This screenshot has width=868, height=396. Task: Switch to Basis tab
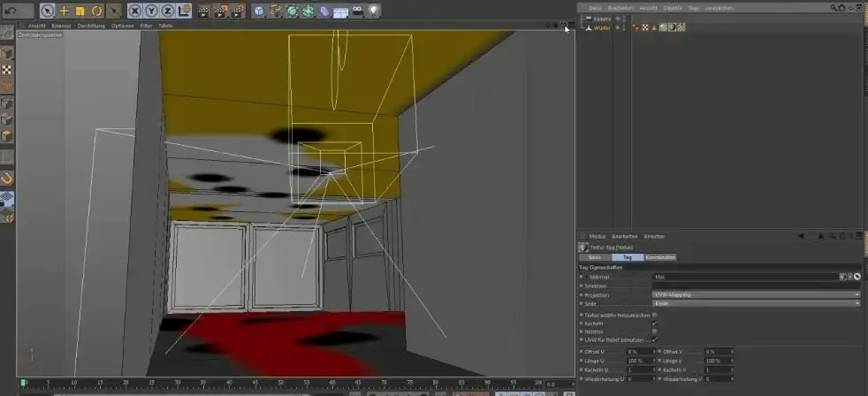(x=595, y=257)
